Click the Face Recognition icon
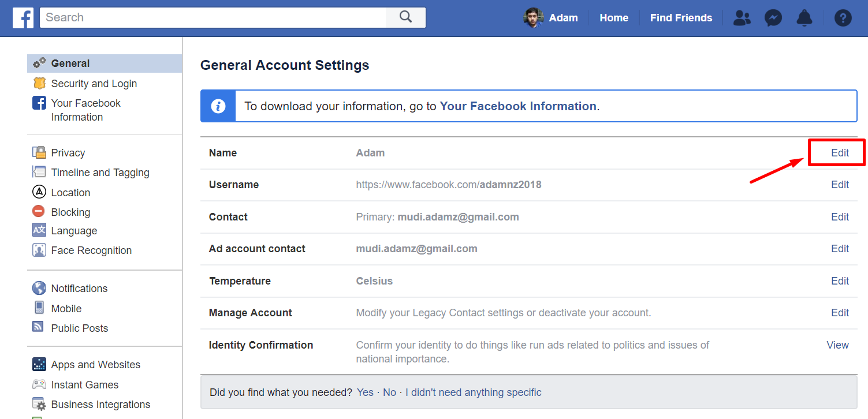 38,250
